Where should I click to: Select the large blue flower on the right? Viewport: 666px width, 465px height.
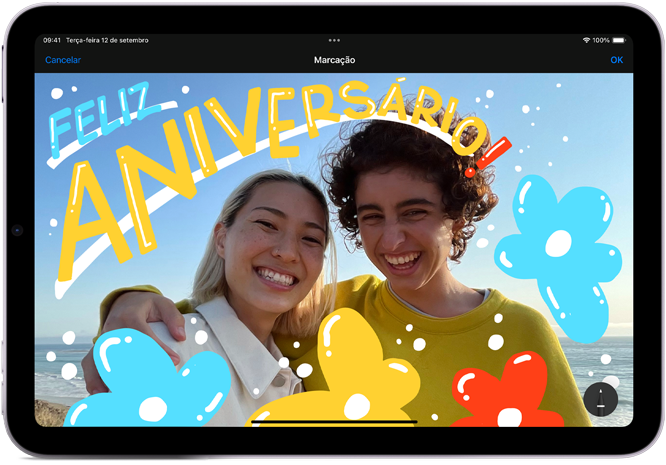tap(556, 248)
